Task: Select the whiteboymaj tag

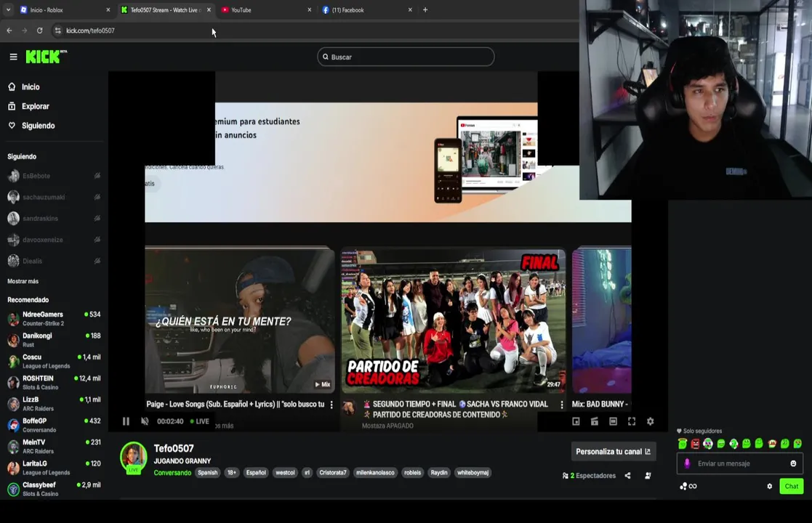Action: [473, 473]
